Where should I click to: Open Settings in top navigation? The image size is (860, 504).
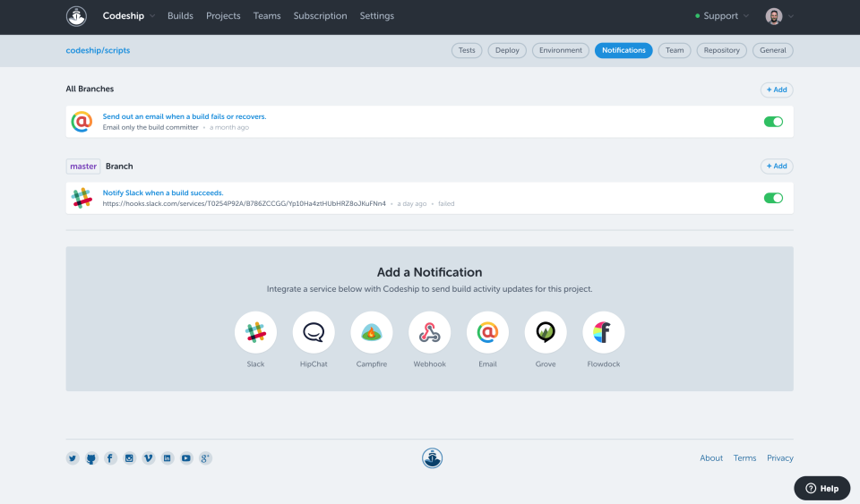[377, 16]
